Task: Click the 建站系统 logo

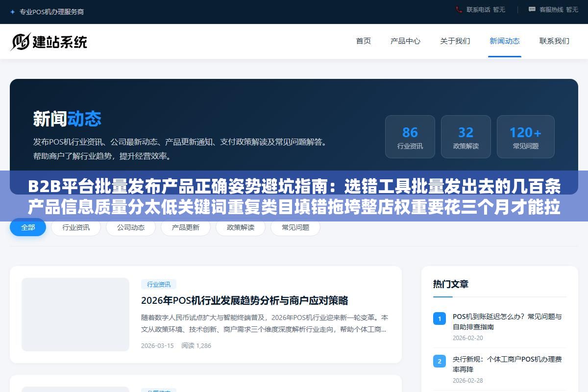Action: (49, 42)
